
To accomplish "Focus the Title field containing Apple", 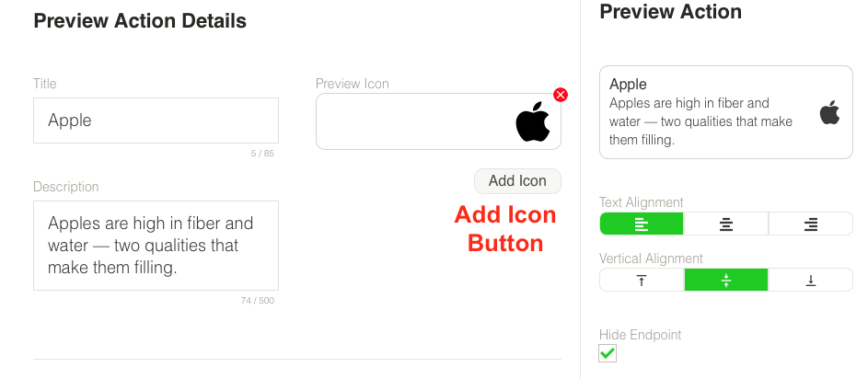I will tap(156, 121).
